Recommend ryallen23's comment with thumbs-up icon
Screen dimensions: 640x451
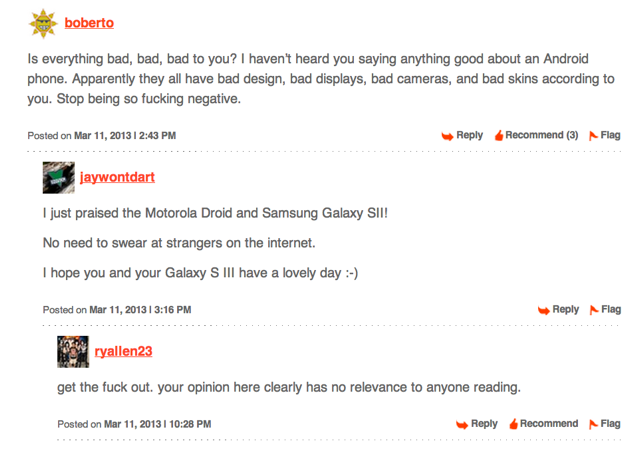(x=513, y=424)
